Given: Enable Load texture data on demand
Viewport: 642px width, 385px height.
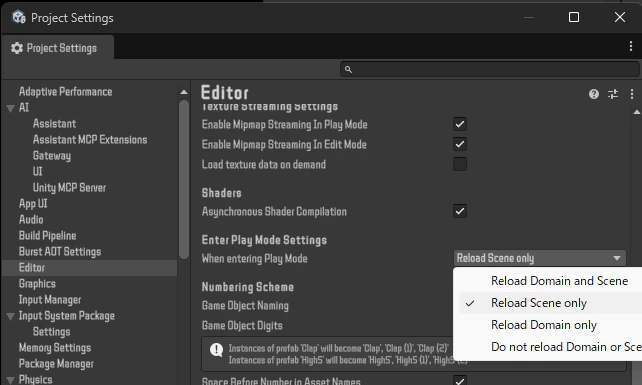Looking at the screenshot, I should coord(460,164).
